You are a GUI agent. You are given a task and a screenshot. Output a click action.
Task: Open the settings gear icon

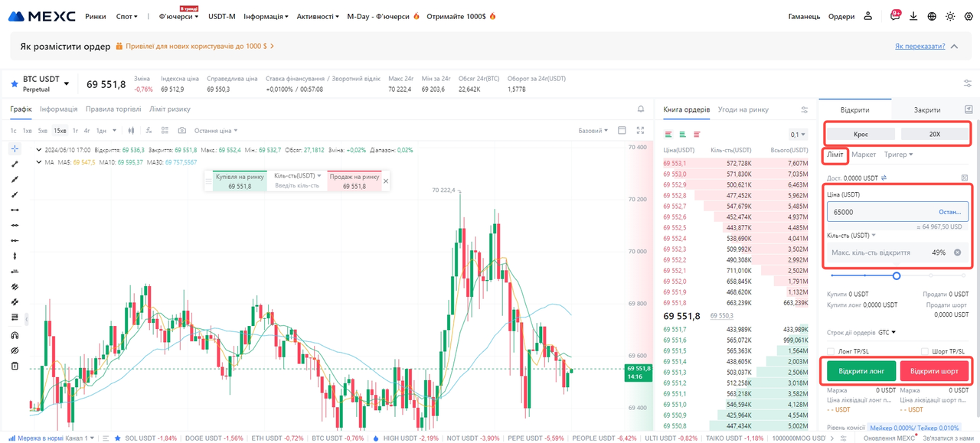[968, 16]
